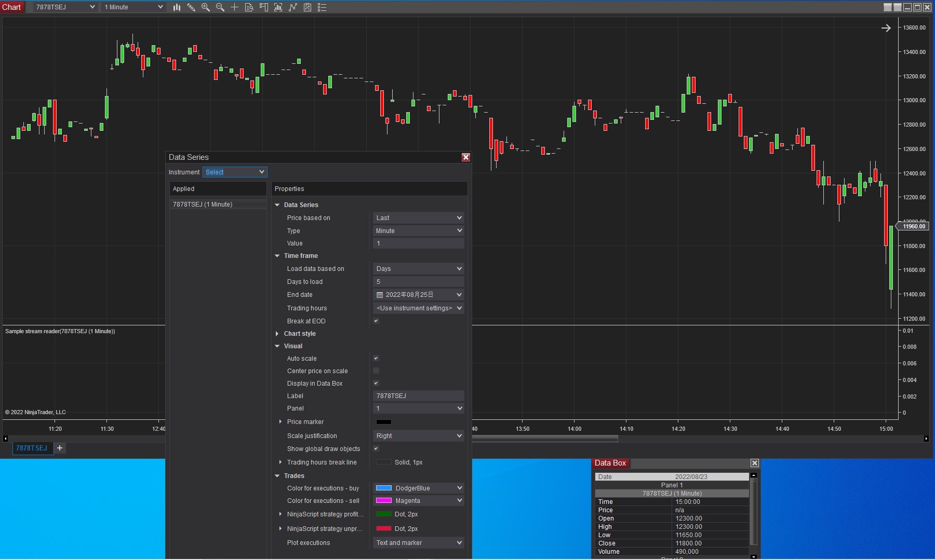Click the zoom out magnifier icon
This screenshot has height=560, width=935.
click(220, 7)
